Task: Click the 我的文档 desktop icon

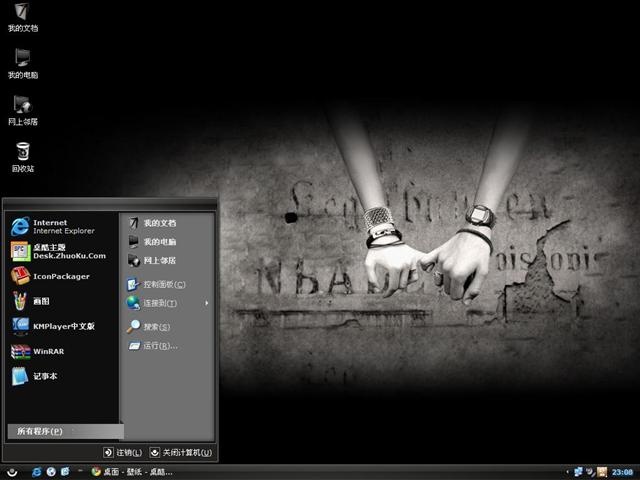Action: (23, 17)
